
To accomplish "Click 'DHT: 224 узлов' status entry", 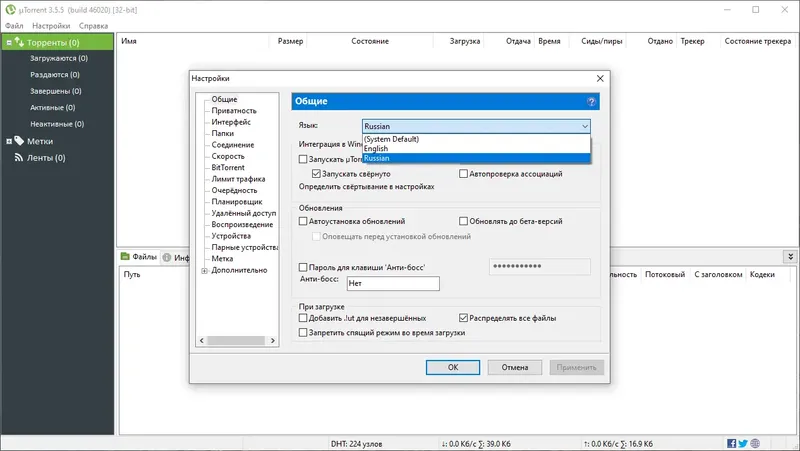I will coord(356,444).
